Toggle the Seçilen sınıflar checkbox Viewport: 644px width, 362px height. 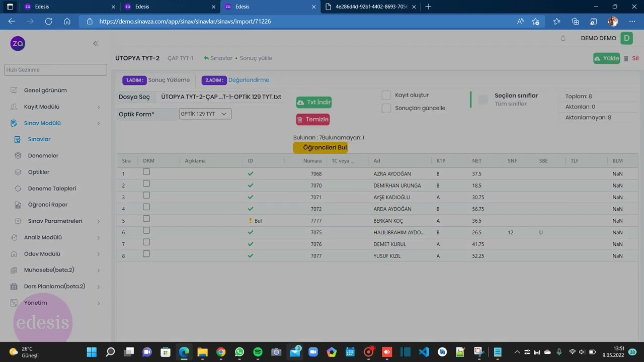(483, 100)
